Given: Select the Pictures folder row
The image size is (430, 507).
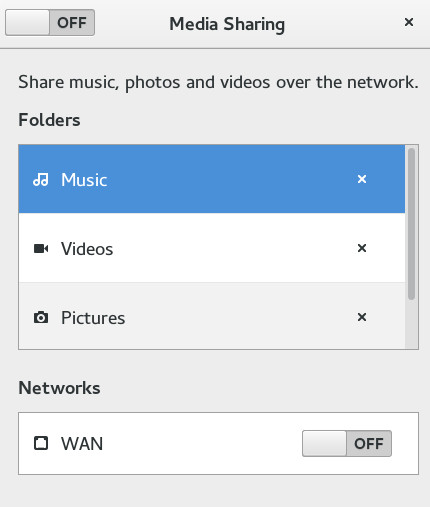Looking at the screenshot, I should coord(212,316).
